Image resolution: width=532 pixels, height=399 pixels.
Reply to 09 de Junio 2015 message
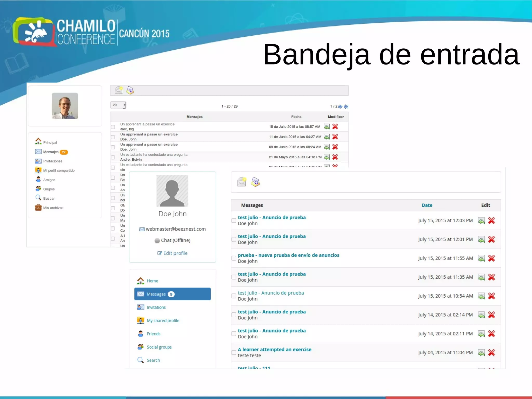click(x=327, y=147)
